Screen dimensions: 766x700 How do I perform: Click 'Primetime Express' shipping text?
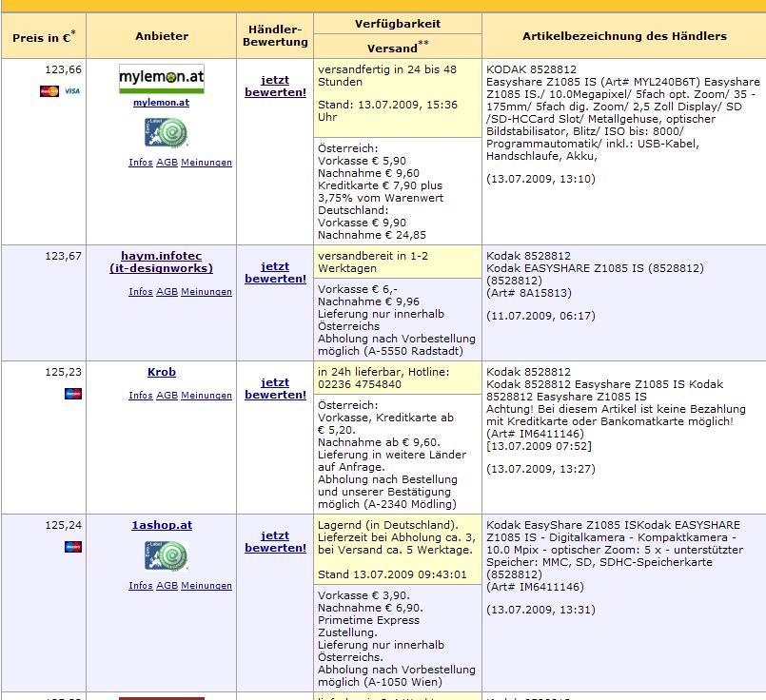point(368,620)
